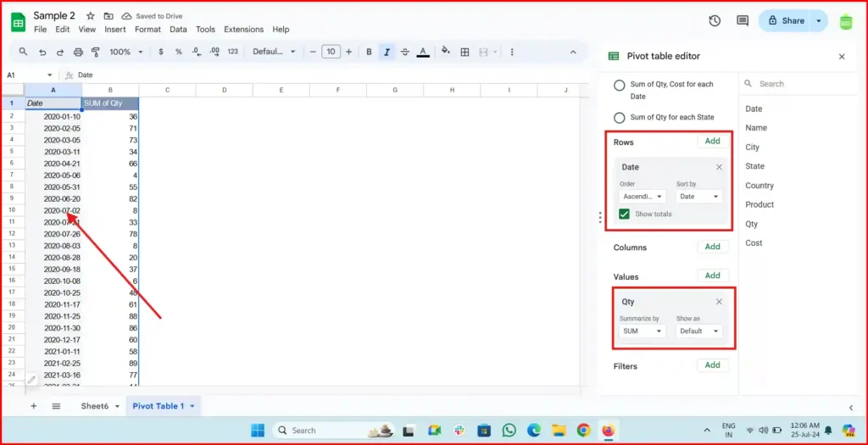Viewport: 868px width, 445px height.
Task: Open the comments icon
Action: 743,20
